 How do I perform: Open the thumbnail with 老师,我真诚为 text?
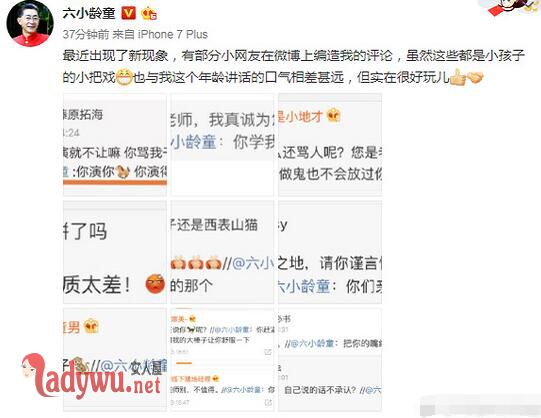pos(223,145)
